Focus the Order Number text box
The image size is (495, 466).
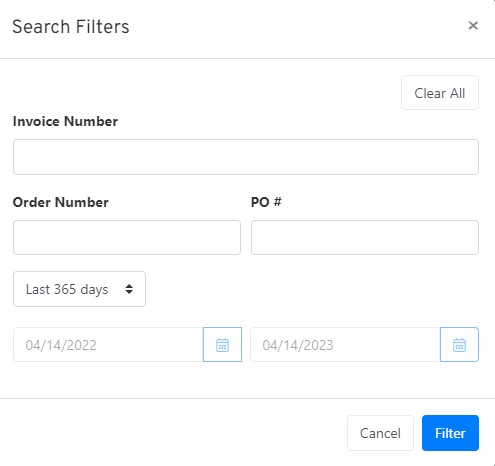[127, 237]
